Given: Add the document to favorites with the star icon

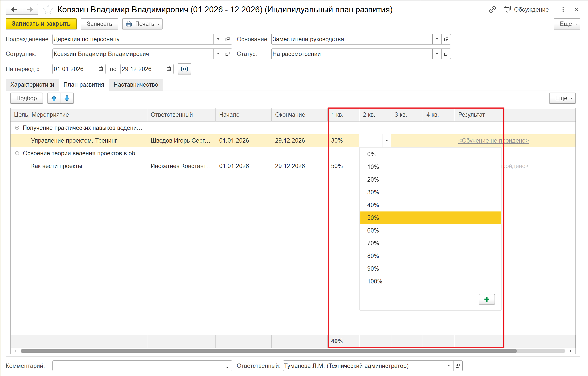Looking at the screenshot, I should [48, 9].
